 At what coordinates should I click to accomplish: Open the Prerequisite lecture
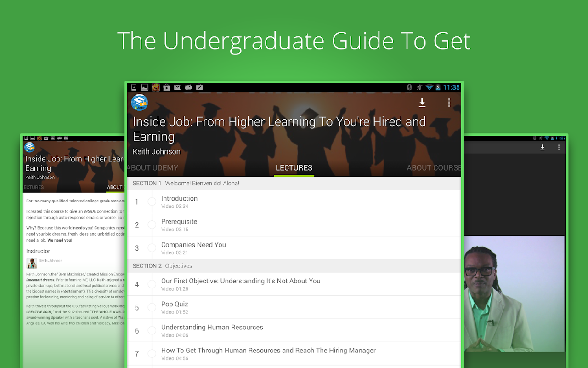[294, 225]
